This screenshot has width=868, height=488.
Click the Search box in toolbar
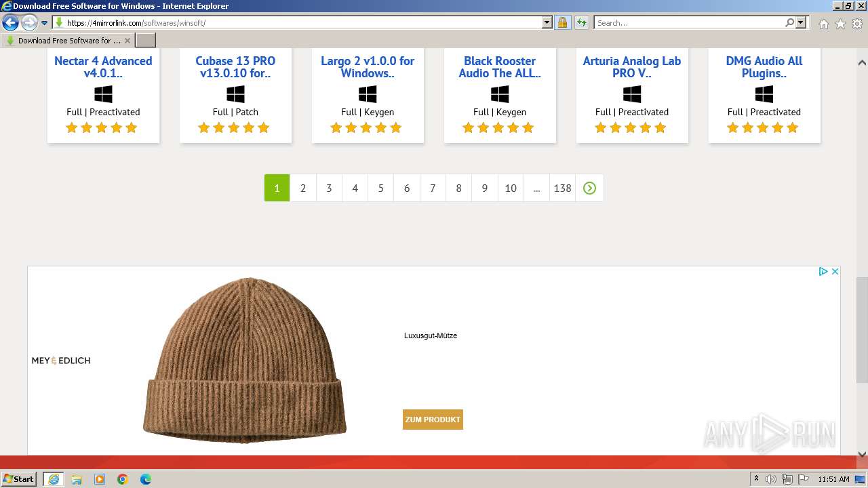point(689,23)
